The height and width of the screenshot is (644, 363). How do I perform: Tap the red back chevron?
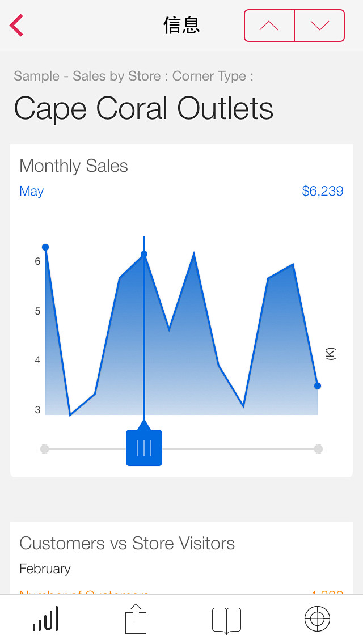tap(16, 26)
